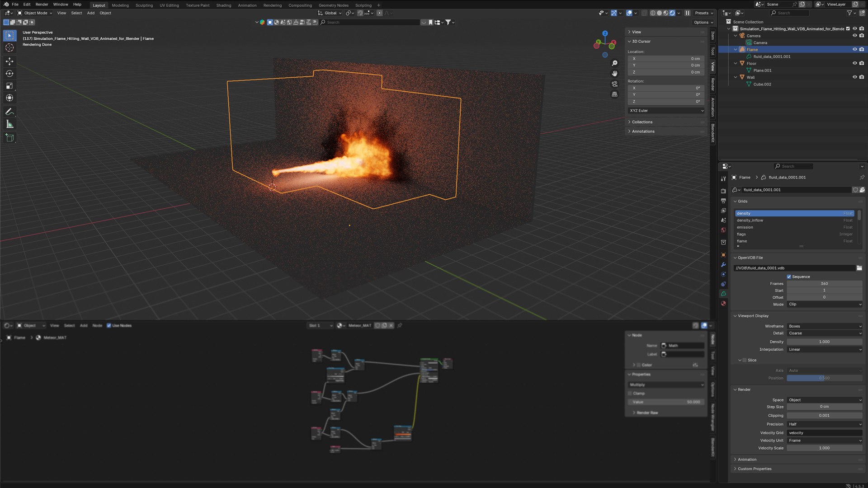This screenshot has height=488, width=868.
Task: Switch orthographic/perspective grid icon
Action: pyautogui.click(x=614, y=94)
